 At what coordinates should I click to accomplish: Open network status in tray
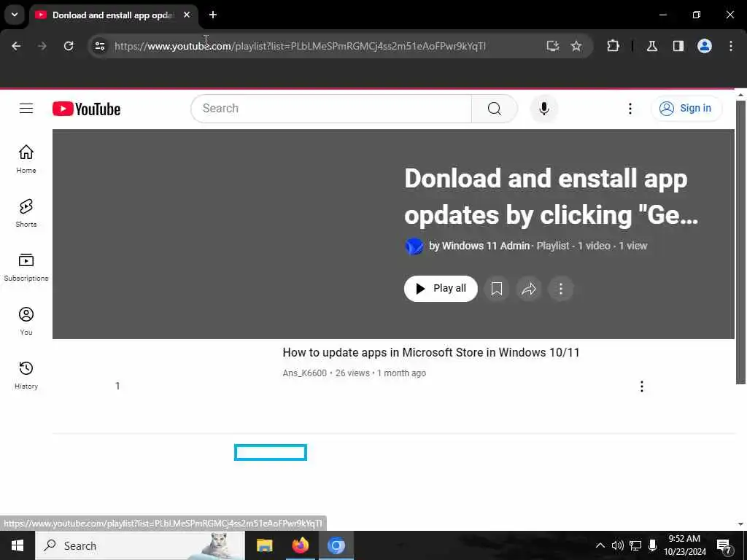pos(635,545)
